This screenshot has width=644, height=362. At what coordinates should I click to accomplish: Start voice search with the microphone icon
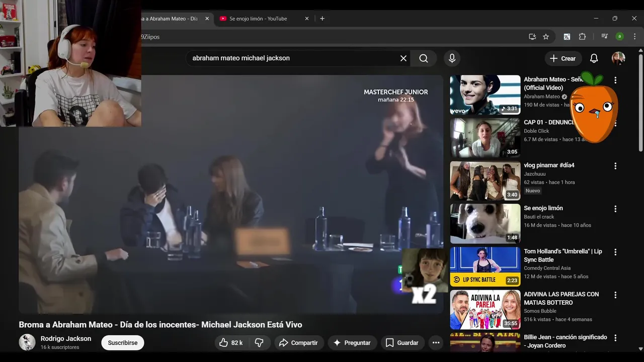pos(452,58)
